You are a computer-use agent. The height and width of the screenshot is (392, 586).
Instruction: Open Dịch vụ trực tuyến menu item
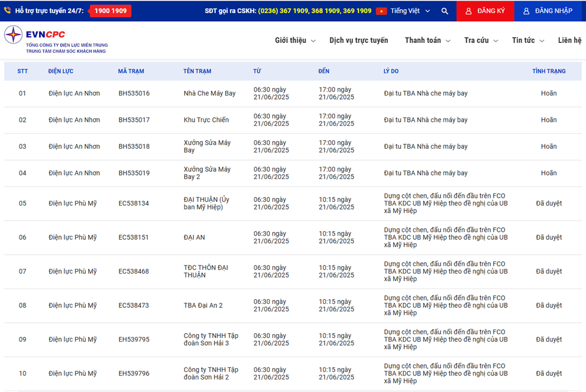358,41
